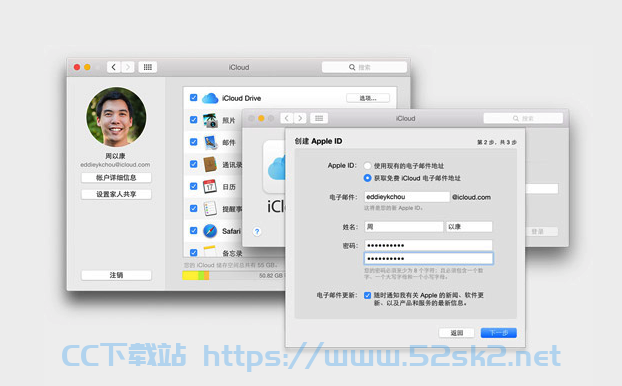622x386 pixels.
Task: Click the Safari compass icon
Action: (210, 230)
